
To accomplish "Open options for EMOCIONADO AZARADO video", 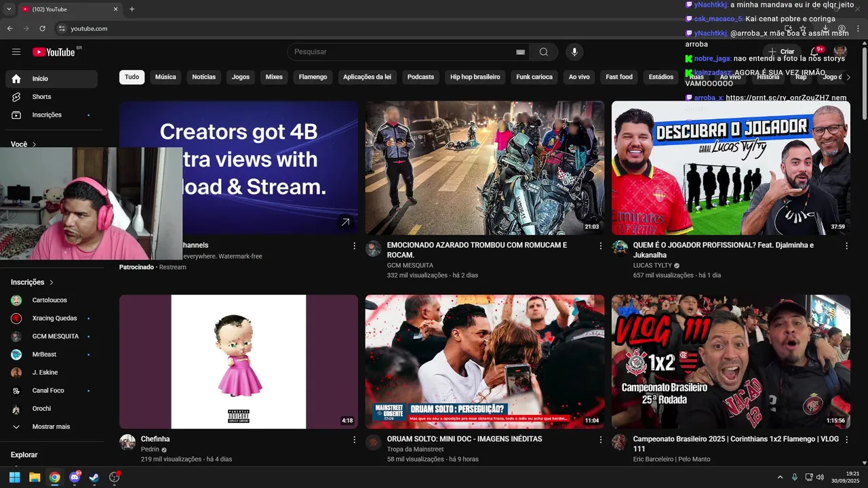I will pyautogui.click(x=600, y=246).
